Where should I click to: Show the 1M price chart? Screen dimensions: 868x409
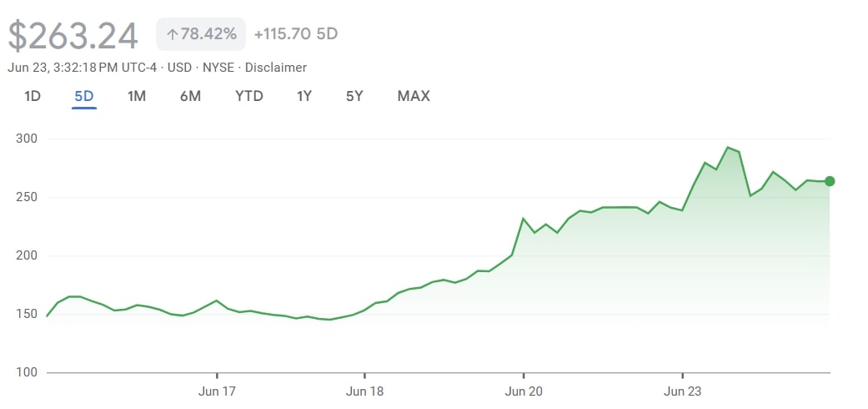coord(137,96)
